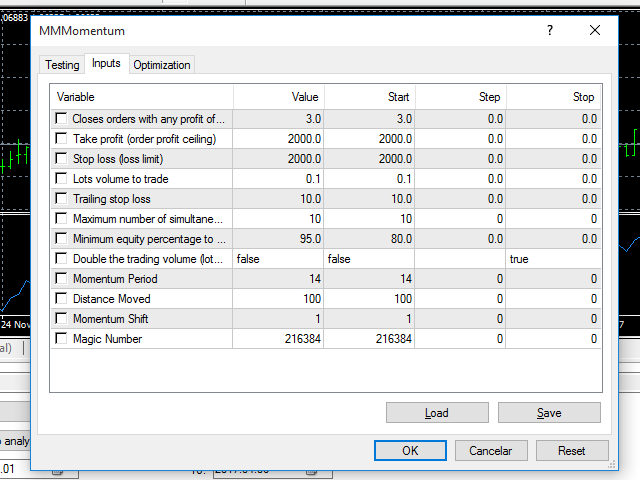The image size is (640, 480).
Task: Toggle the Stop loss checkbox
Action: pos(62,159)
